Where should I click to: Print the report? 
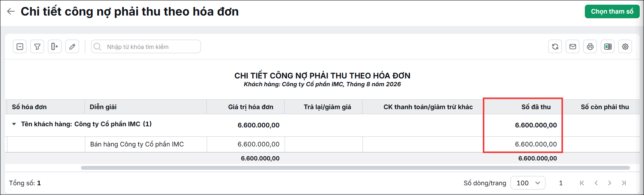(590, 47)
